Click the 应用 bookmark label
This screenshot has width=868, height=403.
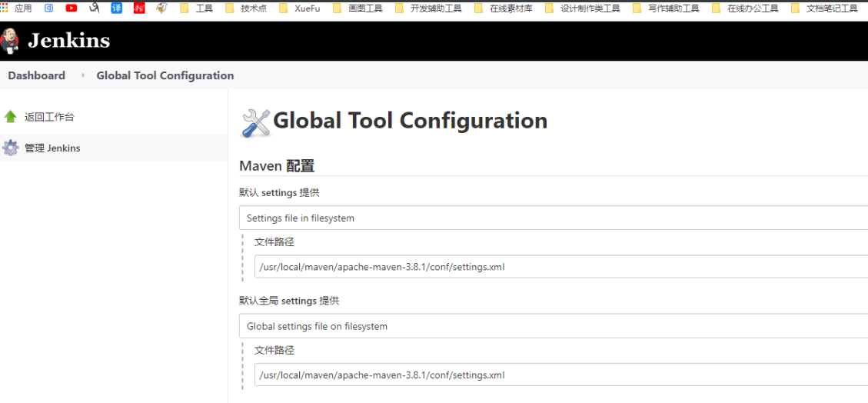pos(23,8)
